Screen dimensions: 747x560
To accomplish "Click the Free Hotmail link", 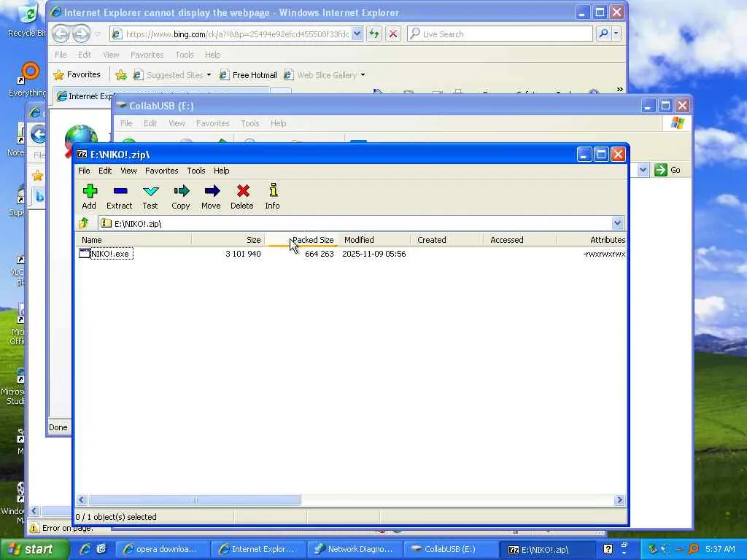I will tap(248, 75).
